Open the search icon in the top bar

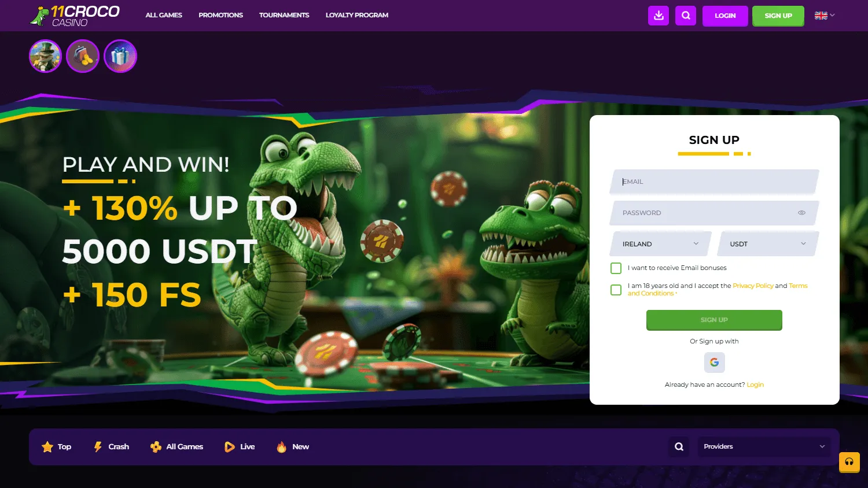[686, 16]
